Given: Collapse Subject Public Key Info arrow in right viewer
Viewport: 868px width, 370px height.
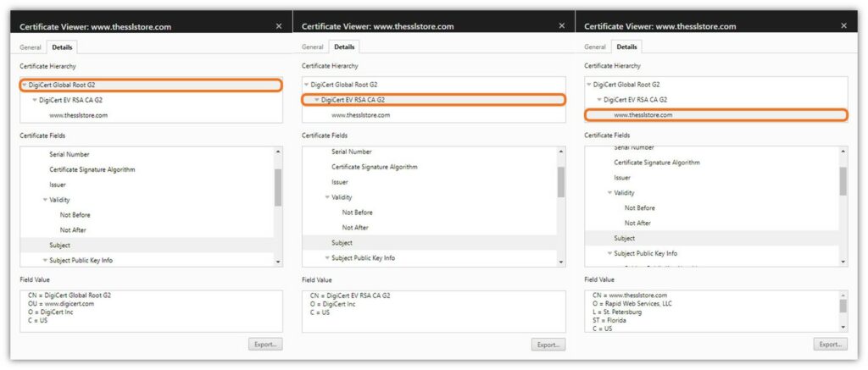Looking at the screenshot, I should point(610,253).
